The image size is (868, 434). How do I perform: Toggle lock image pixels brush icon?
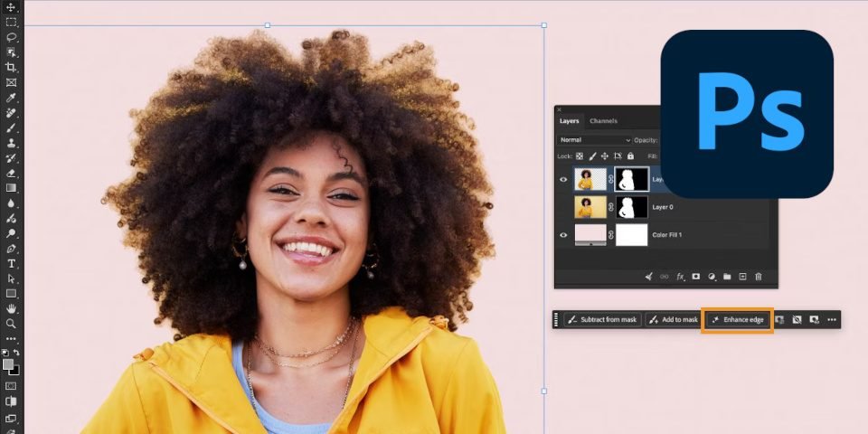592,156
